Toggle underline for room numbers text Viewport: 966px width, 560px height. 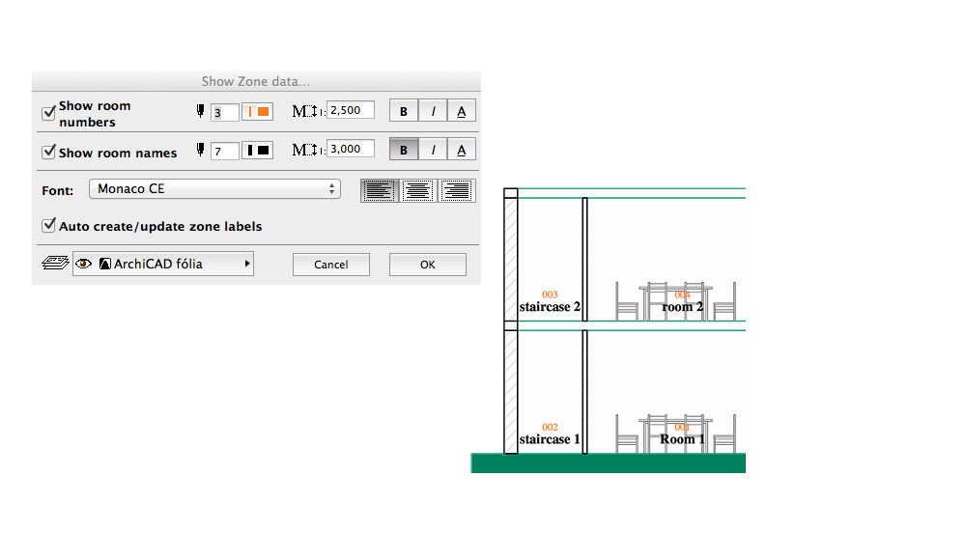click(462, 111)
